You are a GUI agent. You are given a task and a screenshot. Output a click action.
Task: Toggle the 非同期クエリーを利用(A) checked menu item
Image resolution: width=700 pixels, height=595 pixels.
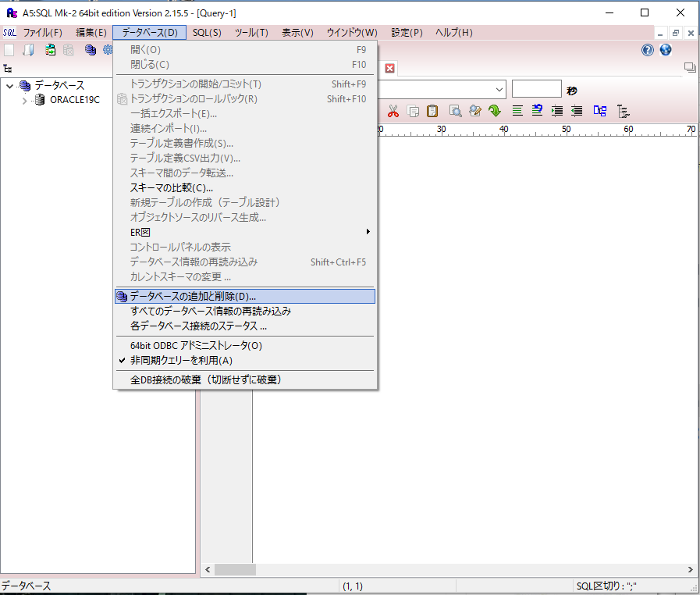click(181, 361)
